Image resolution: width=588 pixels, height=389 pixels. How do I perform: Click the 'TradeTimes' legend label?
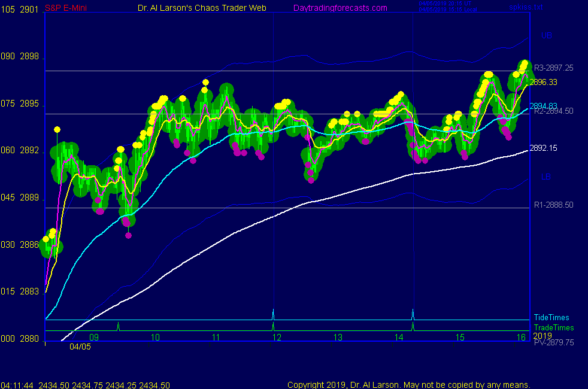click(553, 327)
